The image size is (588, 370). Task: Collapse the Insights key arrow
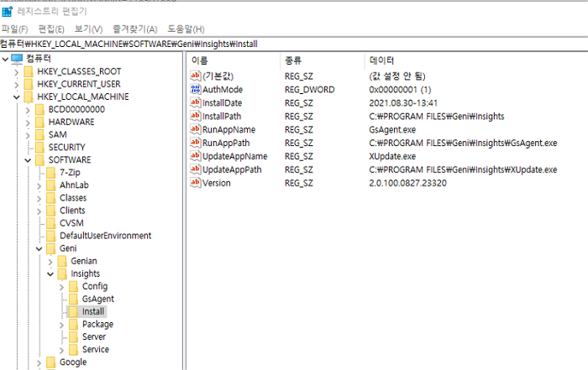50,274
